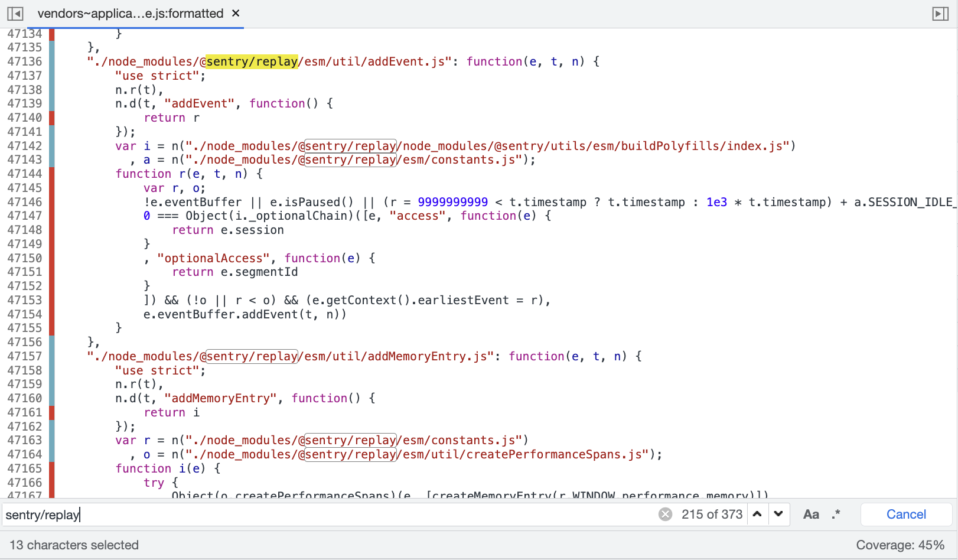958x560 pixels.
Task: Hide the navigator sidebar panel
Action: click(x=15, y=13)
